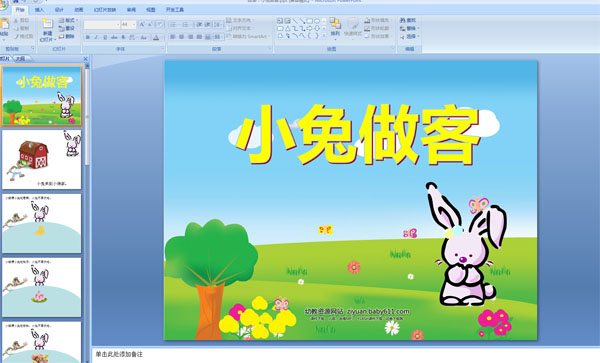Click the New Slide (新建幻灯片) icon

(47, 24)
